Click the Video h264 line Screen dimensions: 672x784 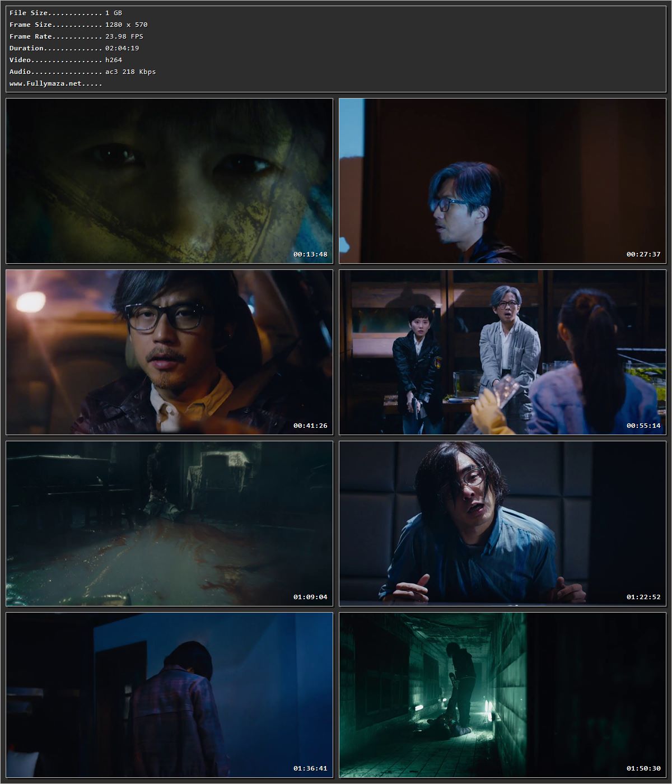[x=66, y=60]
